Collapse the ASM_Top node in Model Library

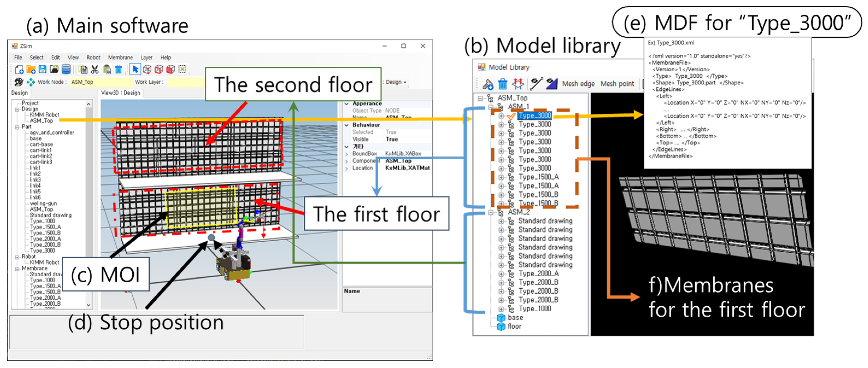(480, 98)
